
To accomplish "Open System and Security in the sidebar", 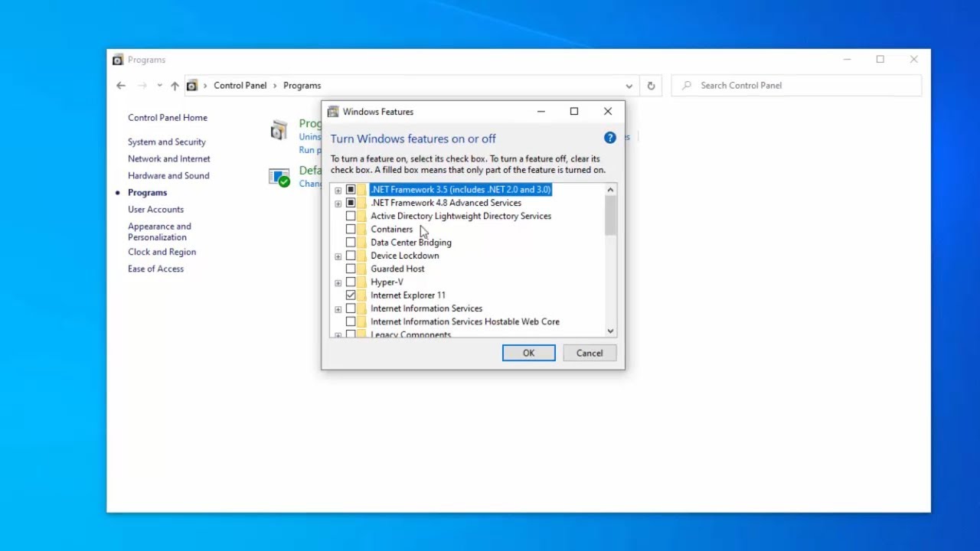I will pos(167,142).
